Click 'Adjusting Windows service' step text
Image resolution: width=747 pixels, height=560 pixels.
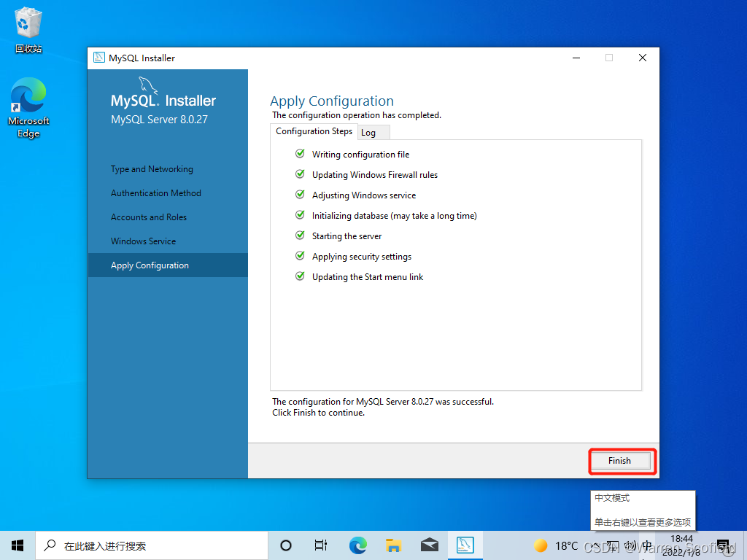[364, 195]
